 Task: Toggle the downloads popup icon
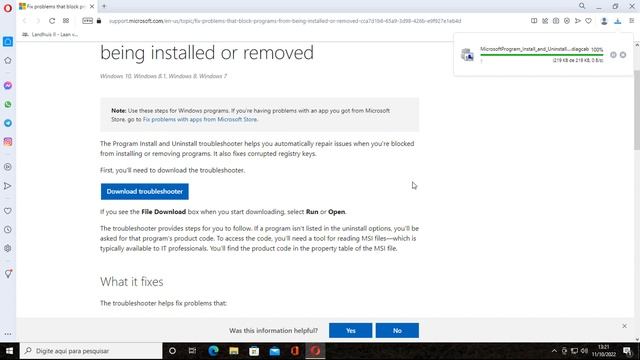click(618, 21)
